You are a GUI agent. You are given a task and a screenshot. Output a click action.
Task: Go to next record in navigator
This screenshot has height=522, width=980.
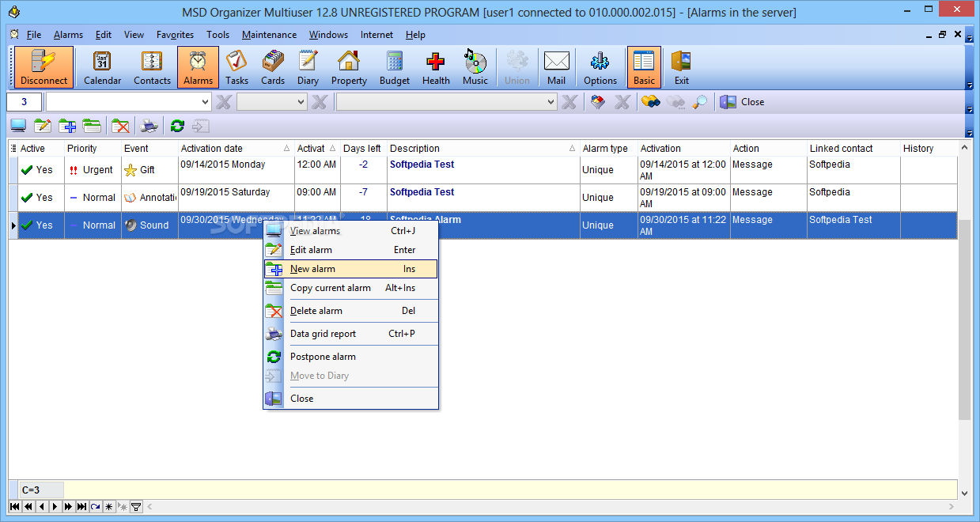pos(55,506)
